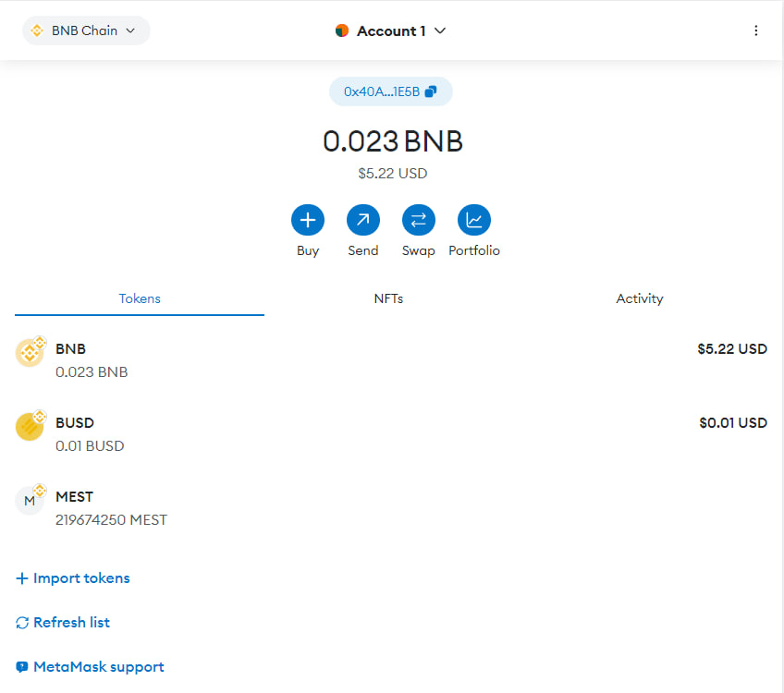Click the 219674250 MEST amount
Image resolution: width=784 pixels, height=693 pixels.
(111, 520)
